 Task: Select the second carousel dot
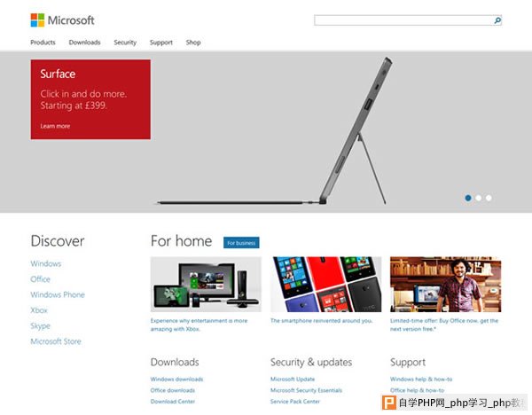(479, 198)
